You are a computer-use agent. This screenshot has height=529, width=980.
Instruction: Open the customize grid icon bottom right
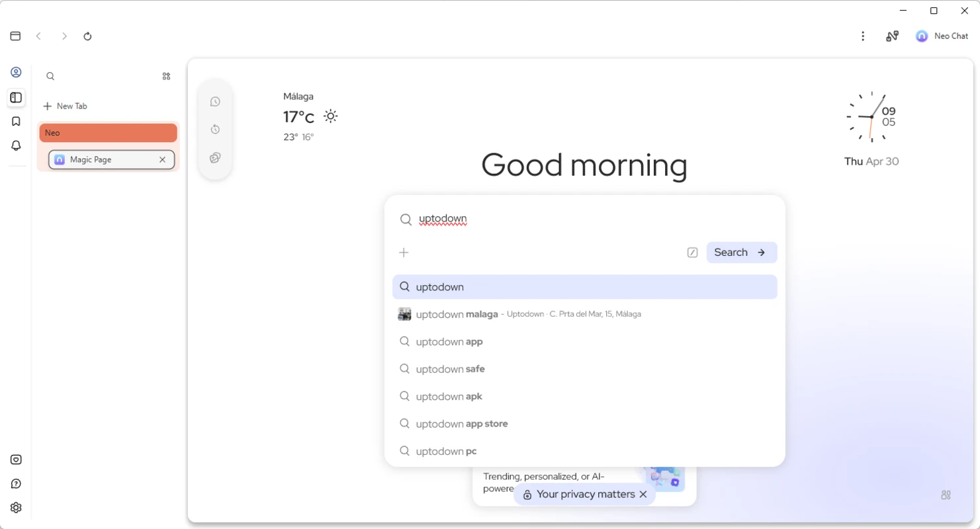(x=946, y=495)
